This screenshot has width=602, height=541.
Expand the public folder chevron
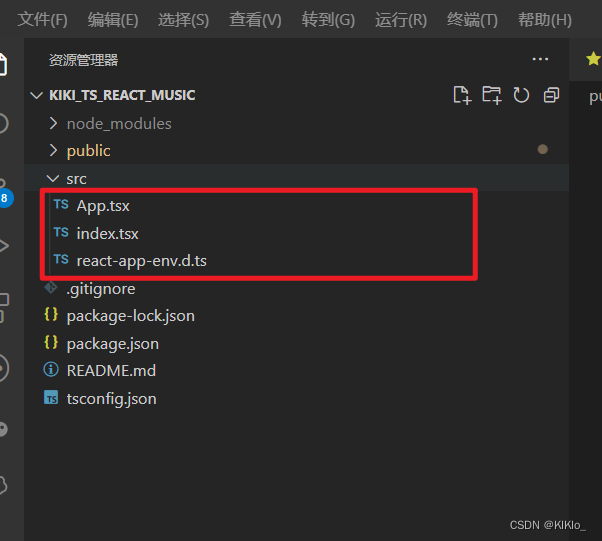53,151
